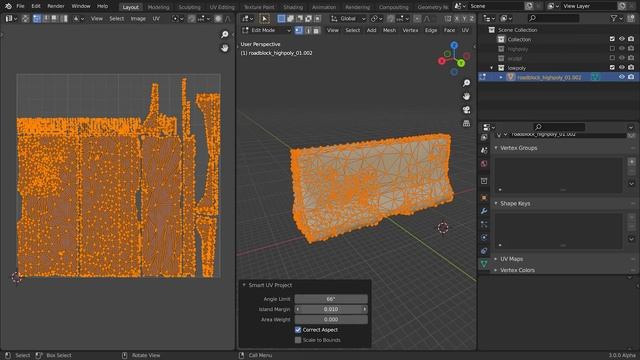Click zoom magnifier icon in 3D viewport
Viewport: 640px width, 360px height.
(466, 83)
